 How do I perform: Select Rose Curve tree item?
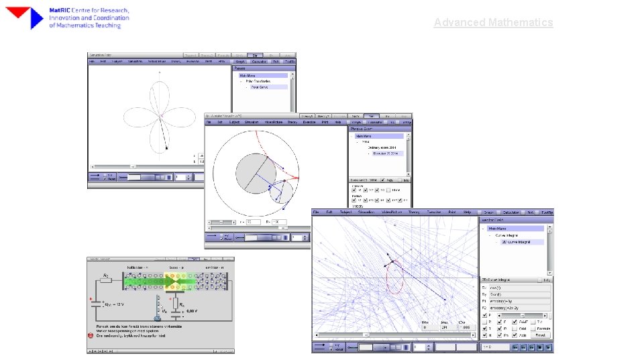268,87
